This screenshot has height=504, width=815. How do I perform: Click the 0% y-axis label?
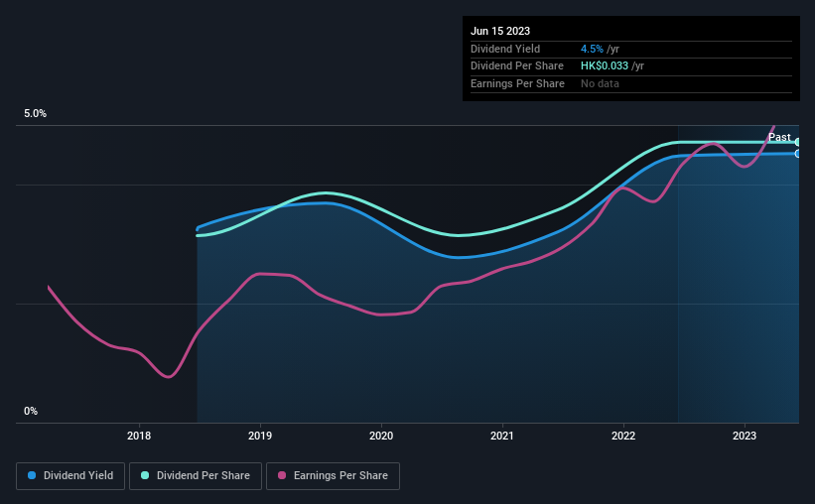(x=31, y=411)
